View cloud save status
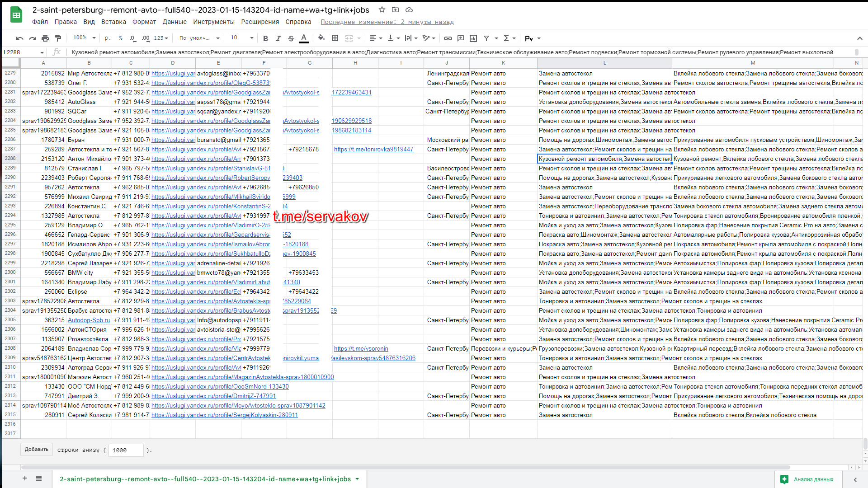 409,9
